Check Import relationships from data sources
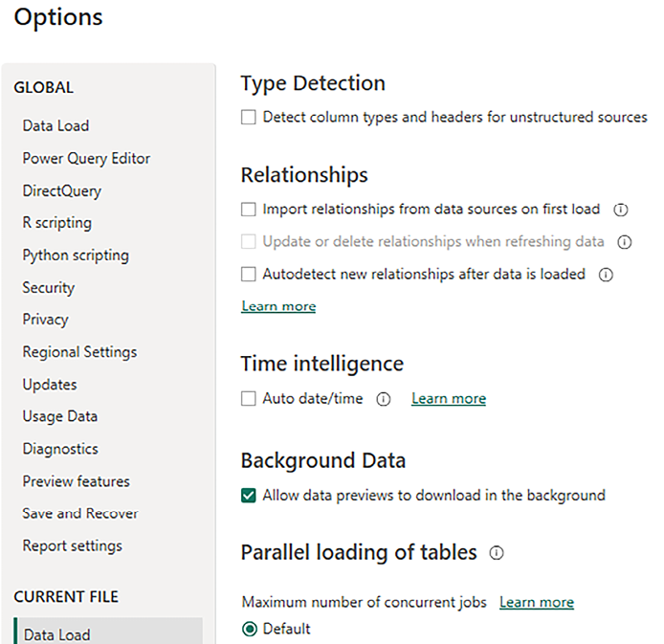The height and width of the screenshot is (644, 664). tap(249, 210)
